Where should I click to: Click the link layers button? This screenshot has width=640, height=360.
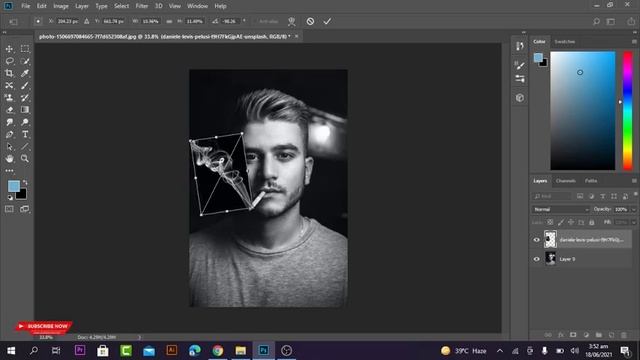click(x=548, y=335)
